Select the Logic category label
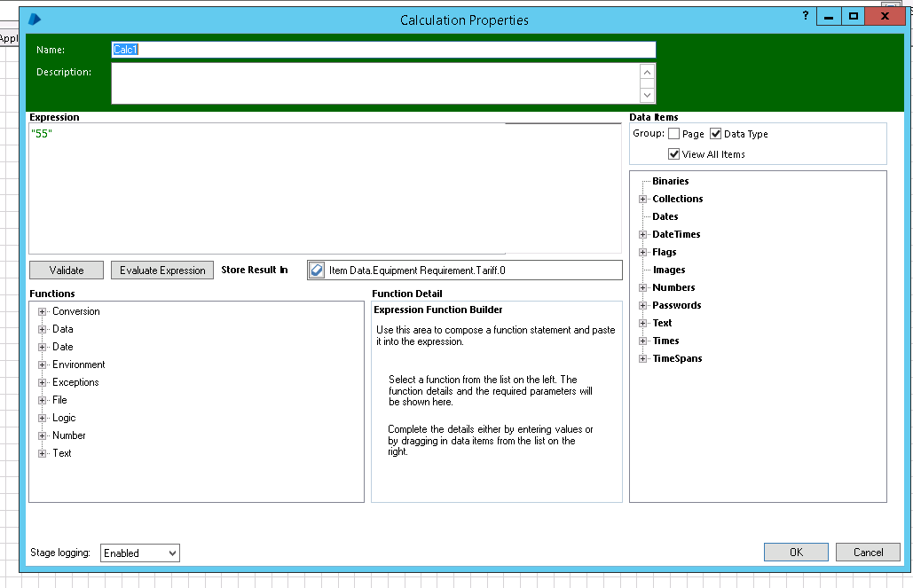 [64, 418]
